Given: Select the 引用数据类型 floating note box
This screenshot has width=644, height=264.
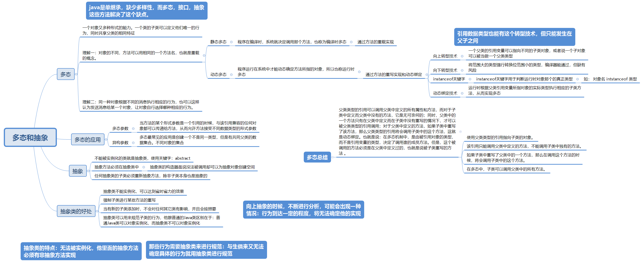Looking at the screenshot, I should (514, 37).
